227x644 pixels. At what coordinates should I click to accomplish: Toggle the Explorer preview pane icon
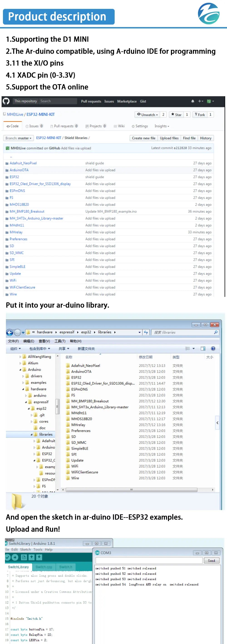203,349
